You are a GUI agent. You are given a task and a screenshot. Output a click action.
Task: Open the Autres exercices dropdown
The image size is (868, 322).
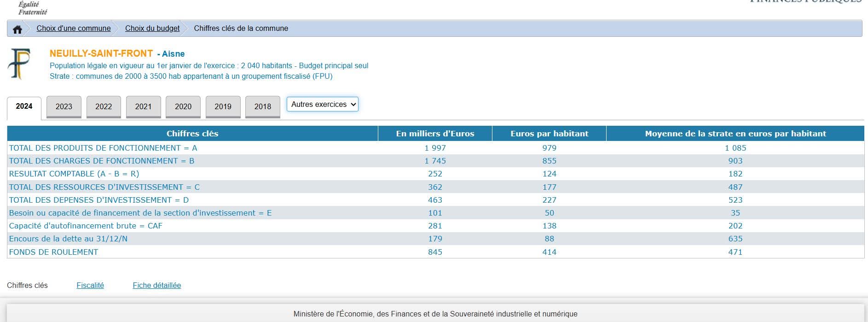coord(322,104)
